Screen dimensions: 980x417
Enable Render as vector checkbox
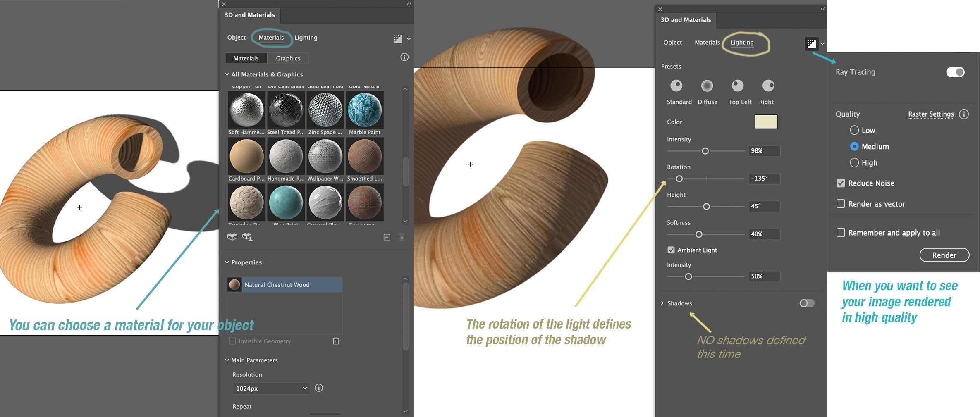(841, 204)
